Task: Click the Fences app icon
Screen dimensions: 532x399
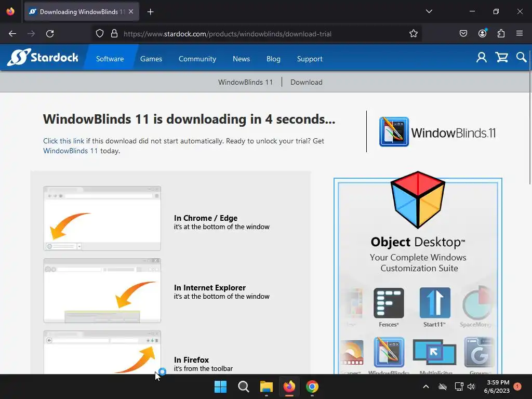Action: (389, 303)
